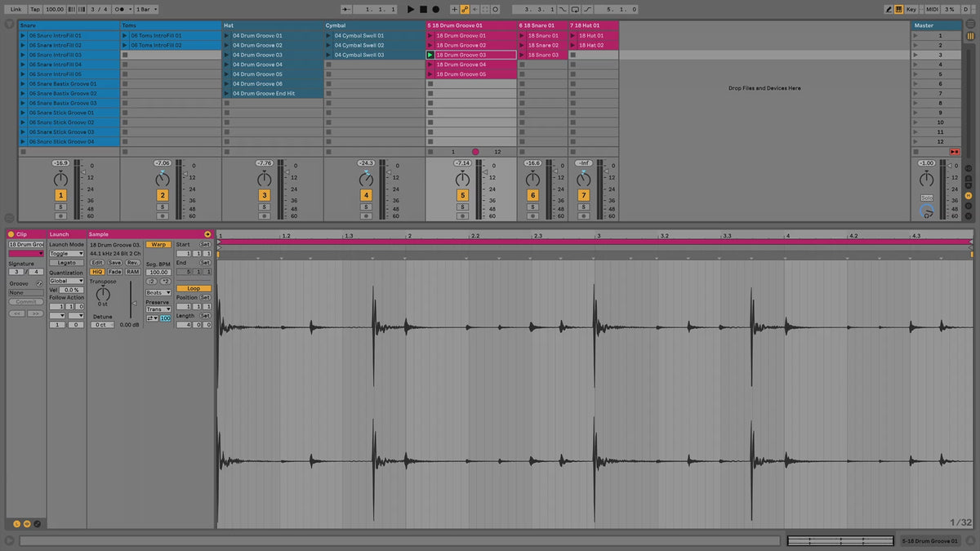
Task: Click the Groove hot-swap icon
Action: pos(39,282)
